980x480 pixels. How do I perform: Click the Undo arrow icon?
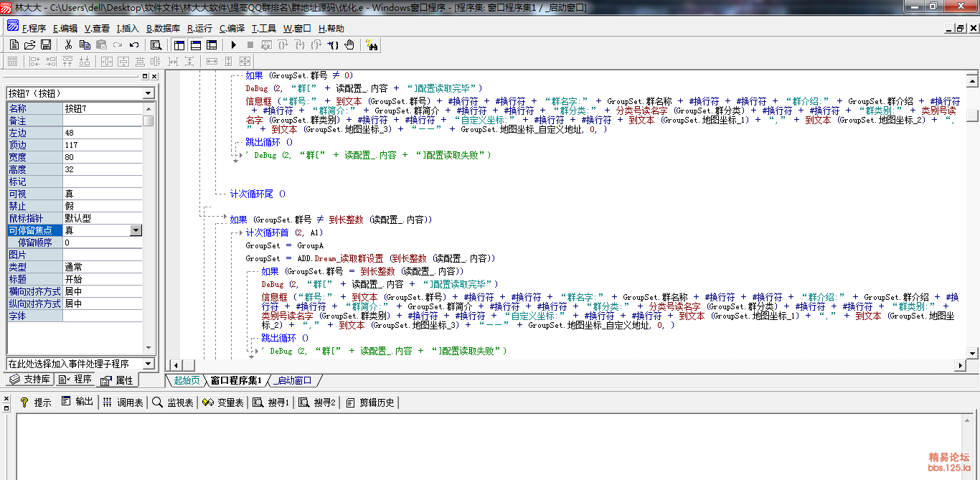(134, 44)
